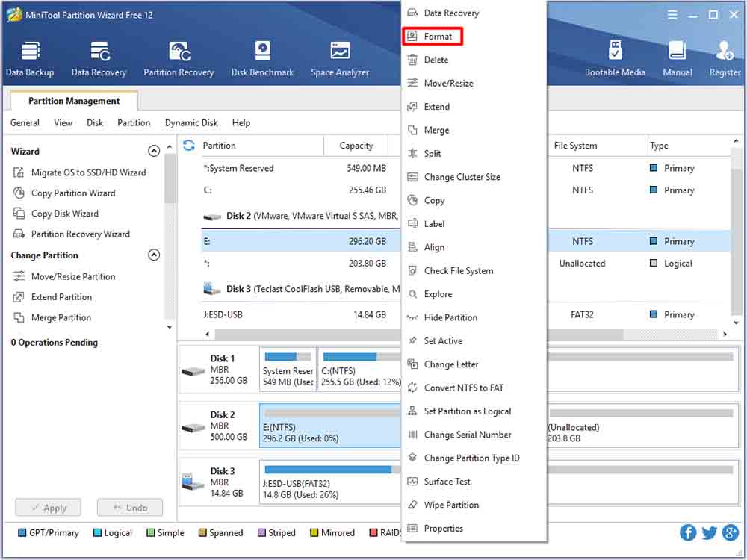747x560 pixels.
Task: Click the Undo button
Action: coord(130,508)
